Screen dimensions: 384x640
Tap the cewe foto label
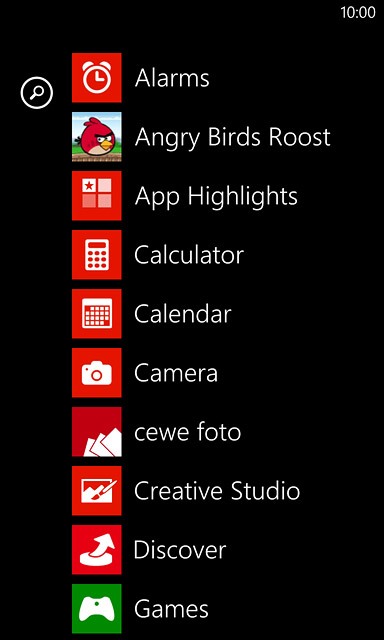188,432
